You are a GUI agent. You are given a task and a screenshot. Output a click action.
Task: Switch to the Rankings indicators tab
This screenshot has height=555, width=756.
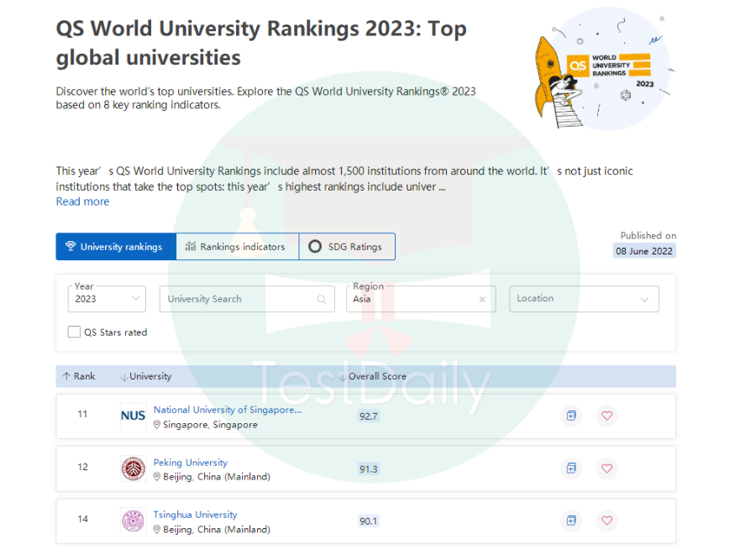pyautogui.click(x=236, y=247)
